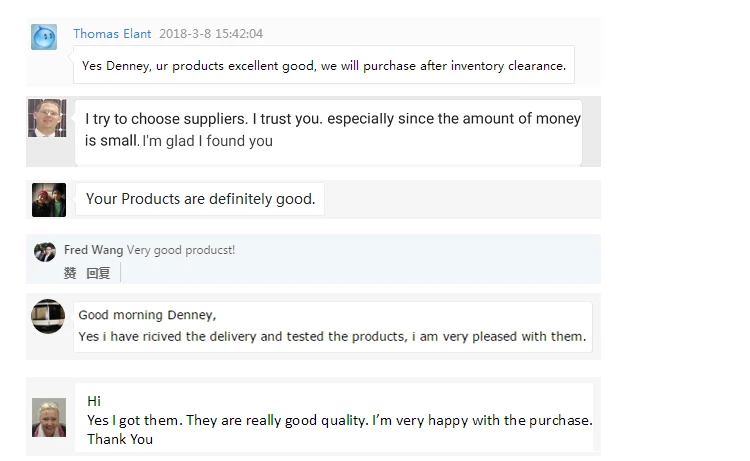
Task: Click 'Thank You' in the last message
Action: pyautogui.click(x=120, y=439)
